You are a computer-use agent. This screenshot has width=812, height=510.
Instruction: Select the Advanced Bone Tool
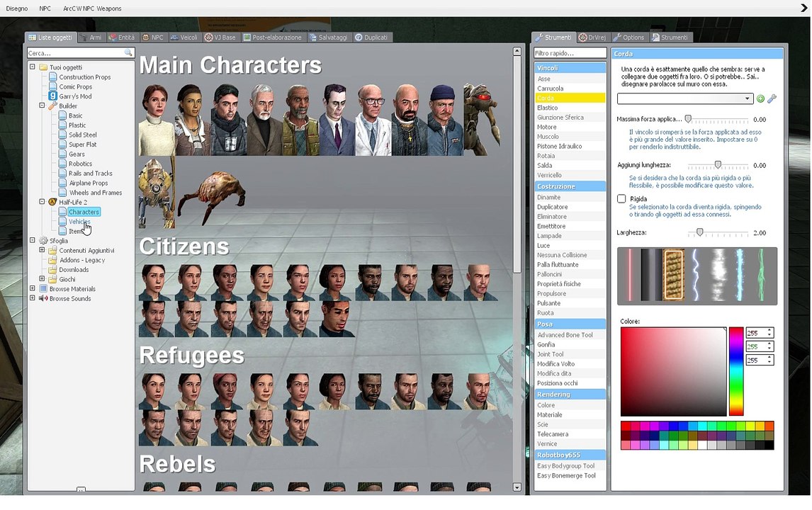point(570,335)
